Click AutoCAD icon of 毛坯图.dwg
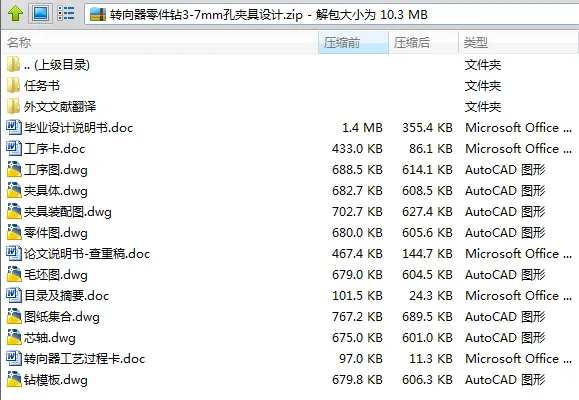This screenshot has width=579, height=400. click(14, 274)
